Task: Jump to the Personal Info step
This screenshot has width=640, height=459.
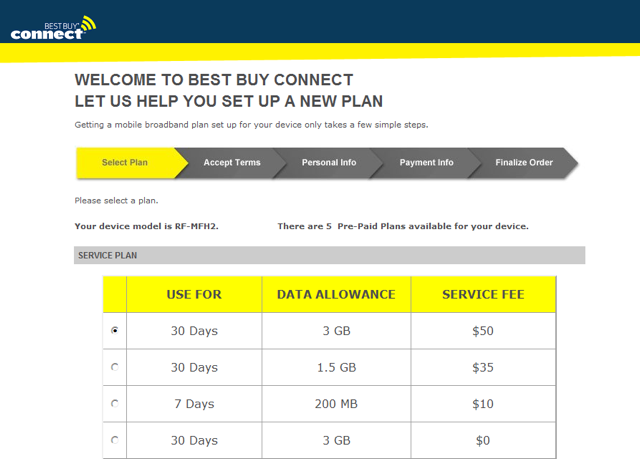Action: click(328, 163)
